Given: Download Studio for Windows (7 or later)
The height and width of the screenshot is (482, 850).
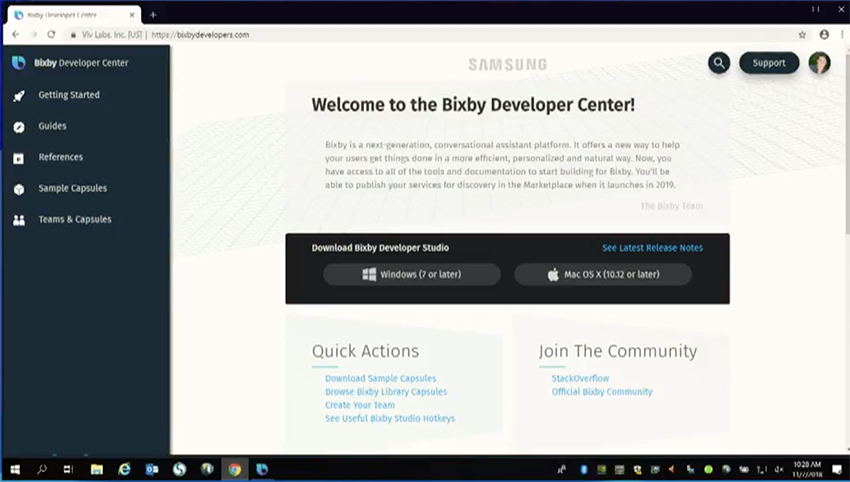Looking at the screenshot, I should [412, 274].
